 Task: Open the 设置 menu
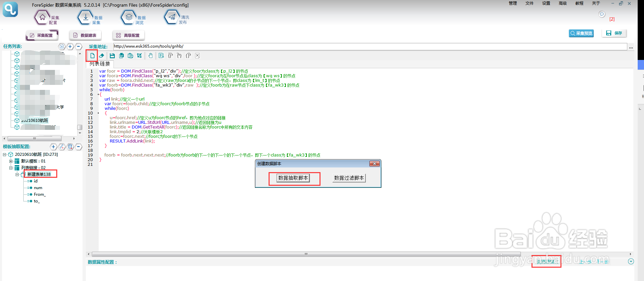coord(546,3)
